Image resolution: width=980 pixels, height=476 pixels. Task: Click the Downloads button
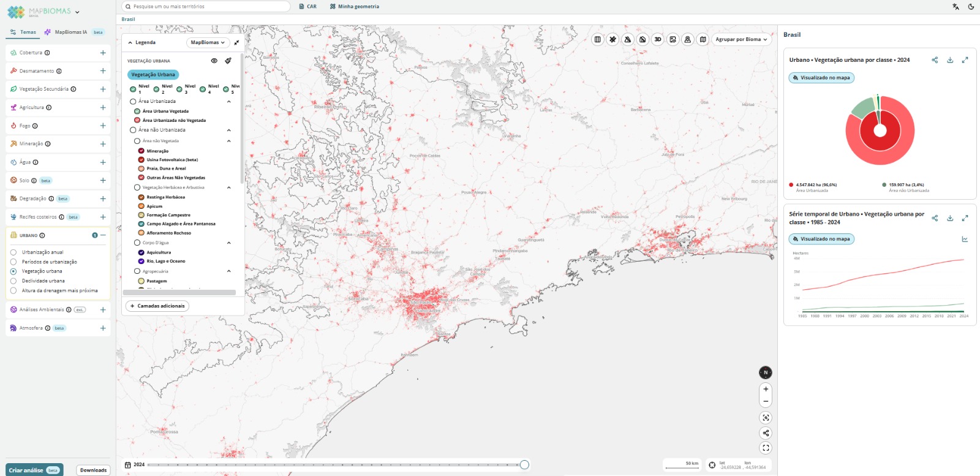[93, 470]
